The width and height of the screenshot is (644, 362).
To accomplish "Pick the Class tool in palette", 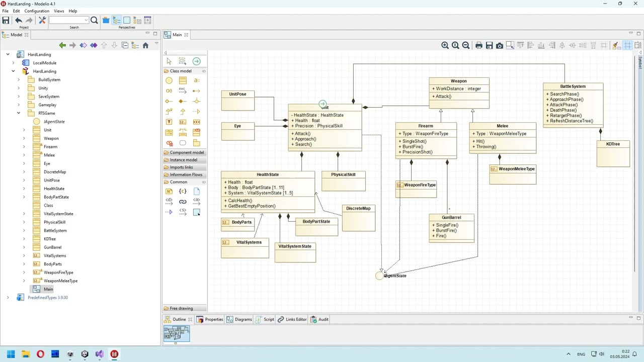I will 183,80.
